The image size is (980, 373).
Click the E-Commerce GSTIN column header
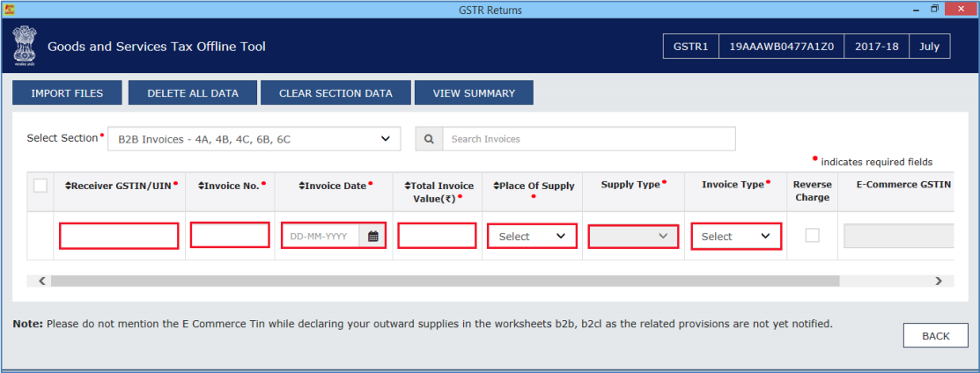coord(903,185)
